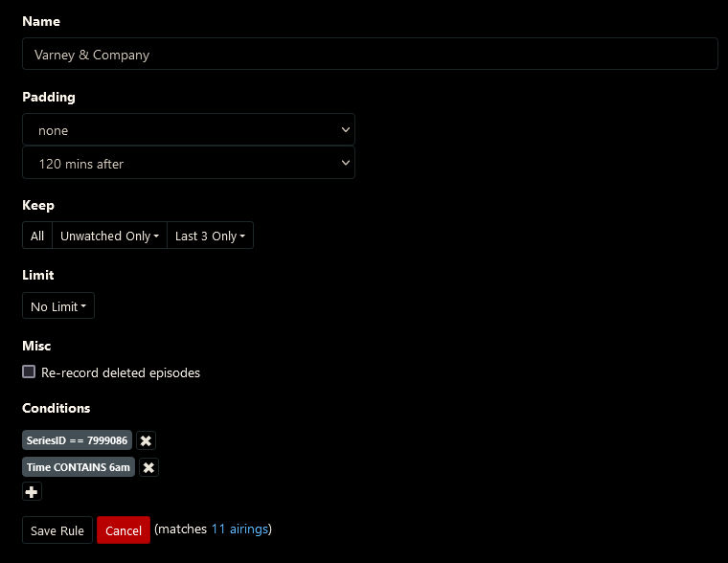Focus the Name field with Varney & Company

[x=370, y=54]
